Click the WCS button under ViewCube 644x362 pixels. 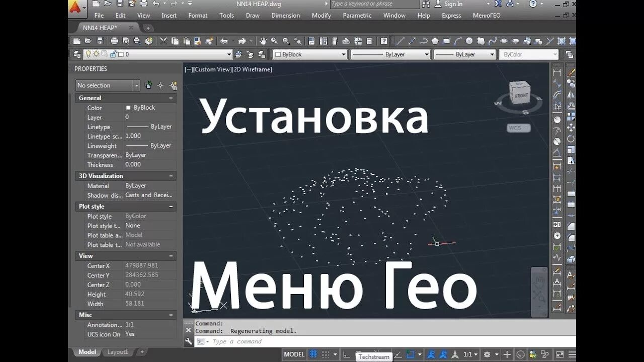[x=519, y=128]
